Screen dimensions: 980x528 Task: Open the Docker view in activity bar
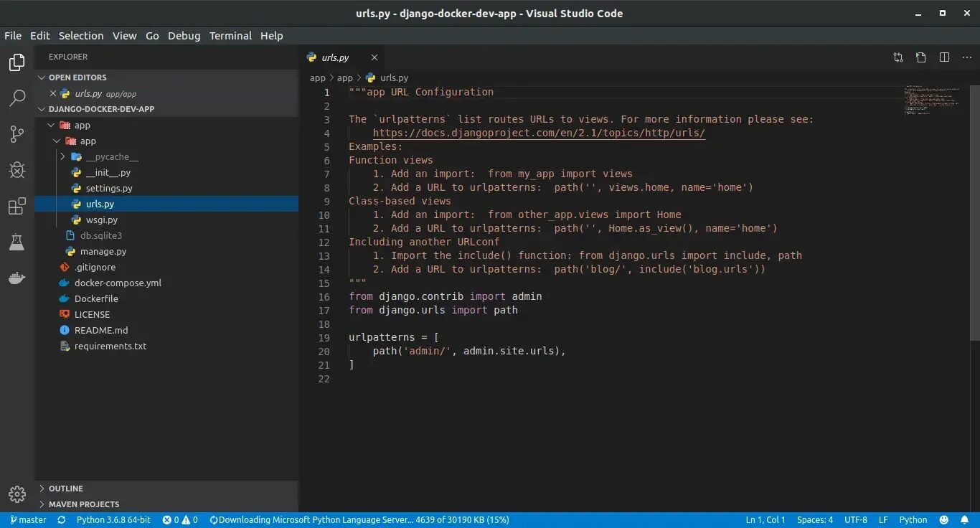click(x=17, y=278)
